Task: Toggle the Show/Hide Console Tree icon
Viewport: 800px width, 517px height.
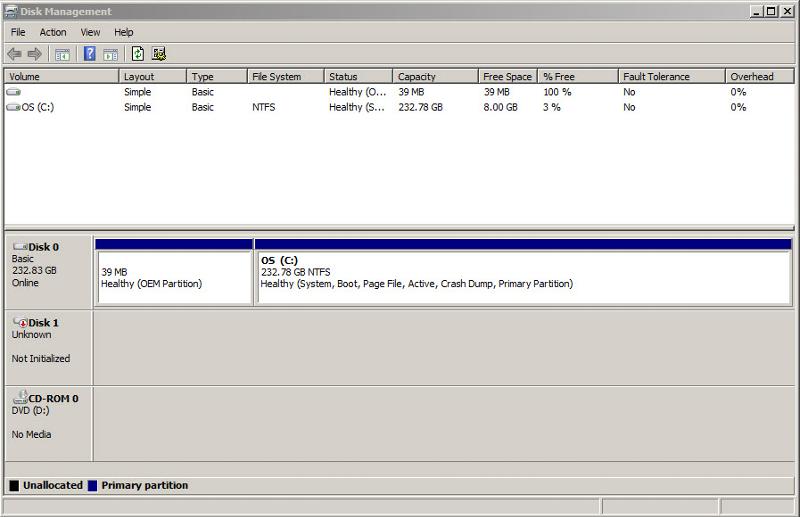Action: coord(62,54)
